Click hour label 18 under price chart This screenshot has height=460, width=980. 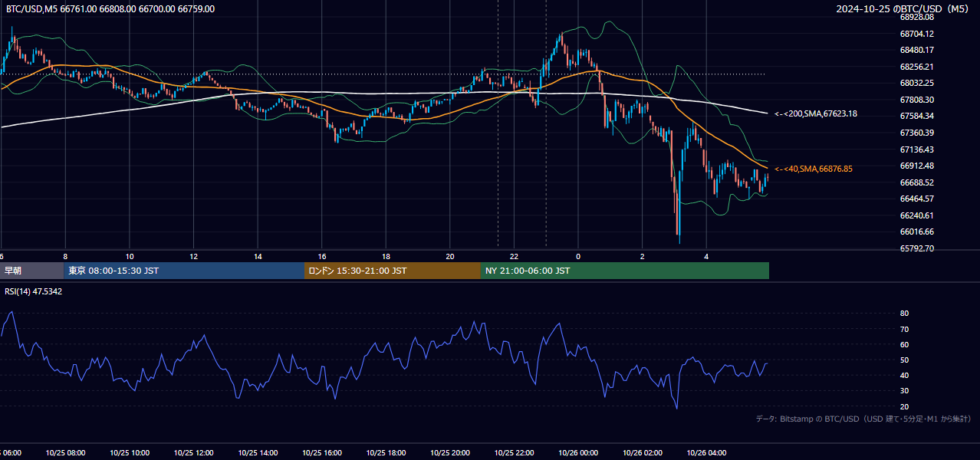(386, 256)
